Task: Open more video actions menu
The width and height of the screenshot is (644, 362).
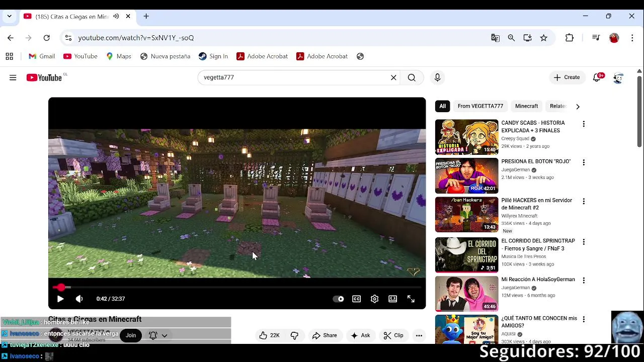Action: pyautogui.click(x=419, y=335)
